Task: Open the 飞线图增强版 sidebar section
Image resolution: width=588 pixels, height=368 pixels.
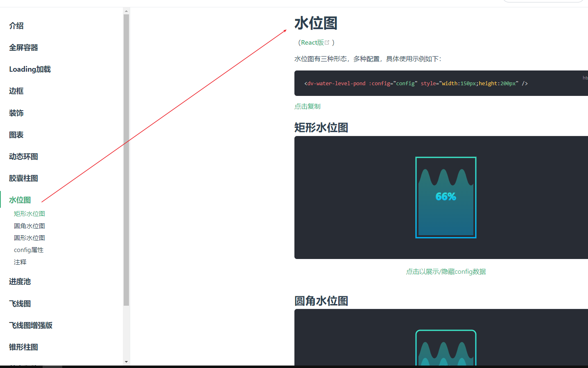Action: point(31,325)
